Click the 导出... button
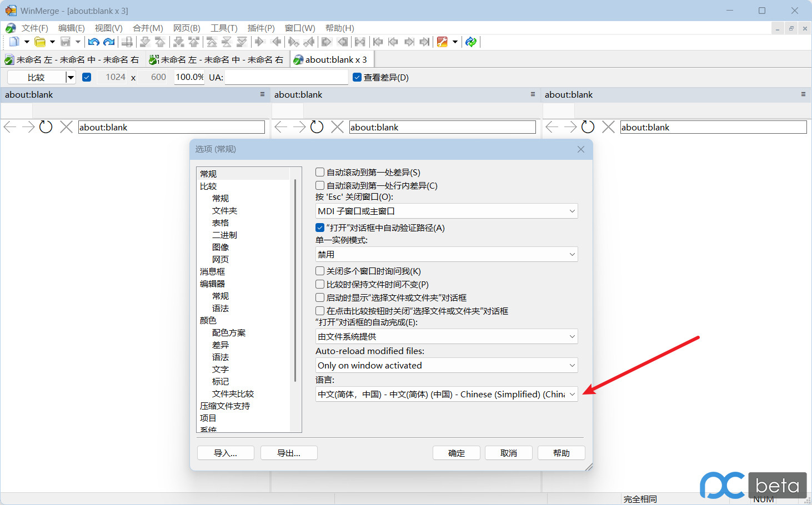 tap(289, 453)
